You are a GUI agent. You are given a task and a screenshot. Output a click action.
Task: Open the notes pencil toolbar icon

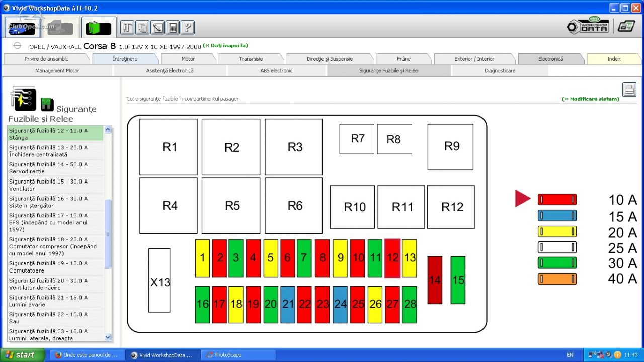[157, 28]
